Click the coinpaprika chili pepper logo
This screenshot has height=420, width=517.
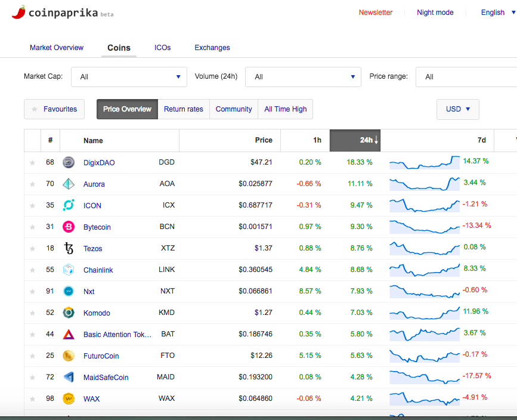pyautogui.click(x=18, y=12)
